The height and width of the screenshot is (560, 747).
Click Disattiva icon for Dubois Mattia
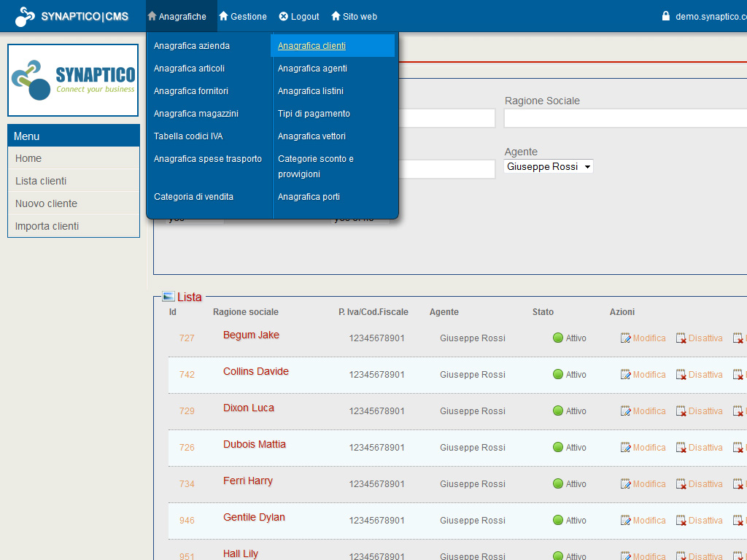(681, 448)
